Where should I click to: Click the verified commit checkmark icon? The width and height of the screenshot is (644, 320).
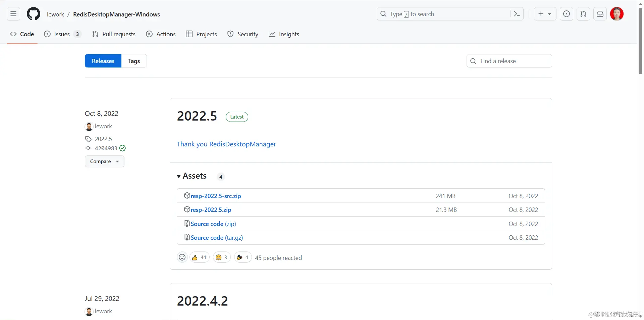(123, 148)
